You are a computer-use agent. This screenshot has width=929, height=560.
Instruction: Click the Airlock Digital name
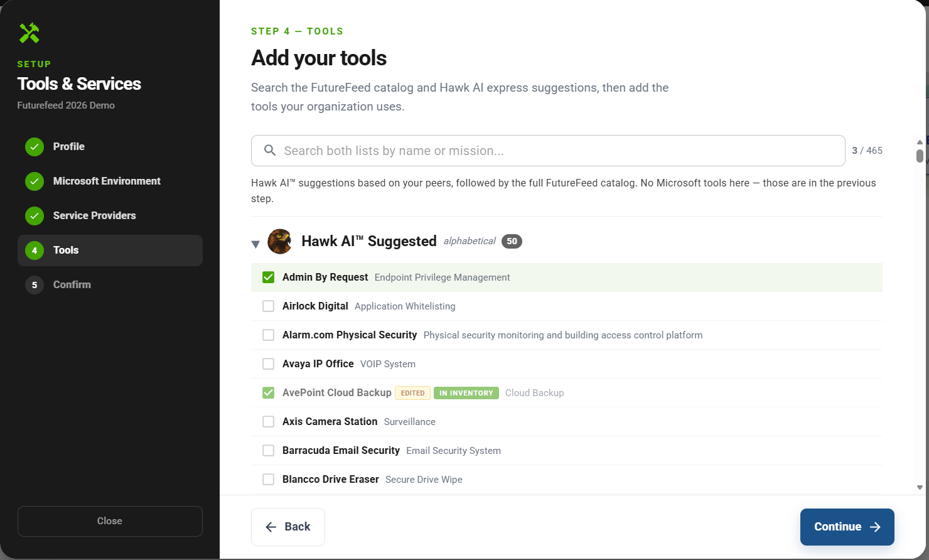click(315, 306)
